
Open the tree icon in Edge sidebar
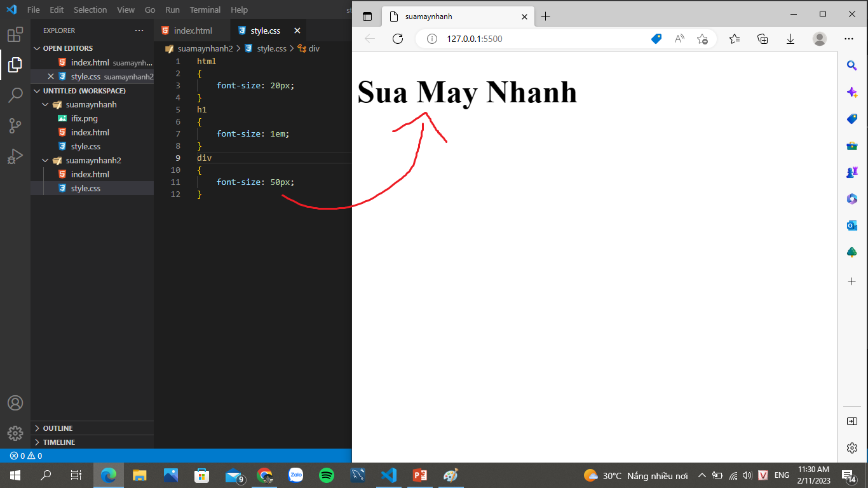tap(852, 252)
